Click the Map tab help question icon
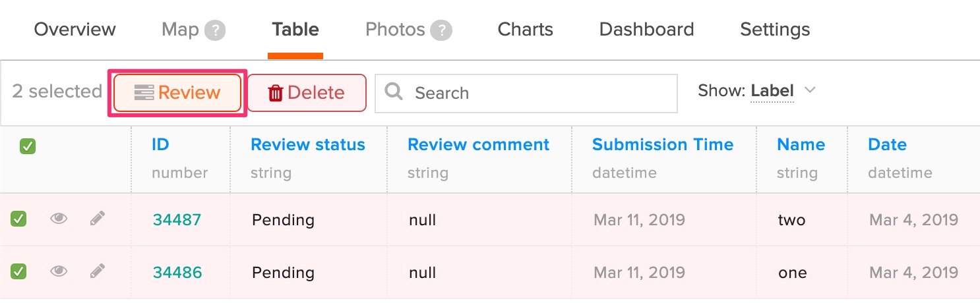Image resolution: width=980 pixels, height=303 pixels. pyautogui.click(x=215, y=31)
